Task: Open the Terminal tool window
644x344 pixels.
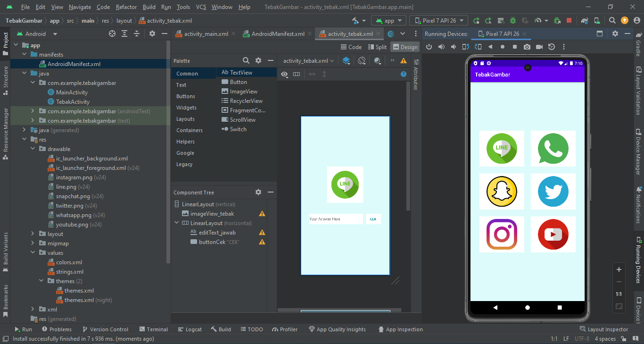Action: (x=154, y=329)
